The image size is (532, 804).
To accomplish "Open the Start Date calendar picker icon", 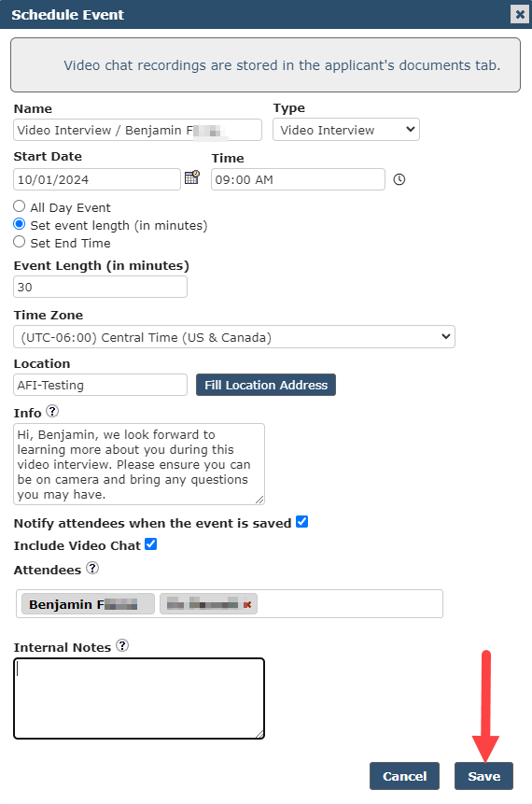I will tap(191, 178).
